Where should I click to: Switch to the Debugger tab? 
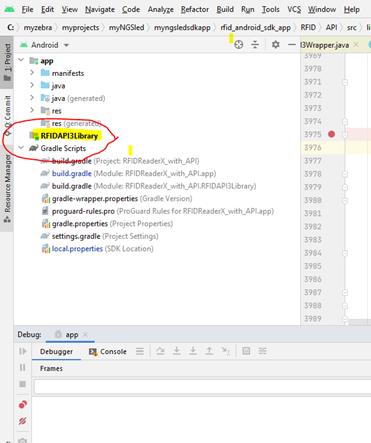(x=56, y=351)
